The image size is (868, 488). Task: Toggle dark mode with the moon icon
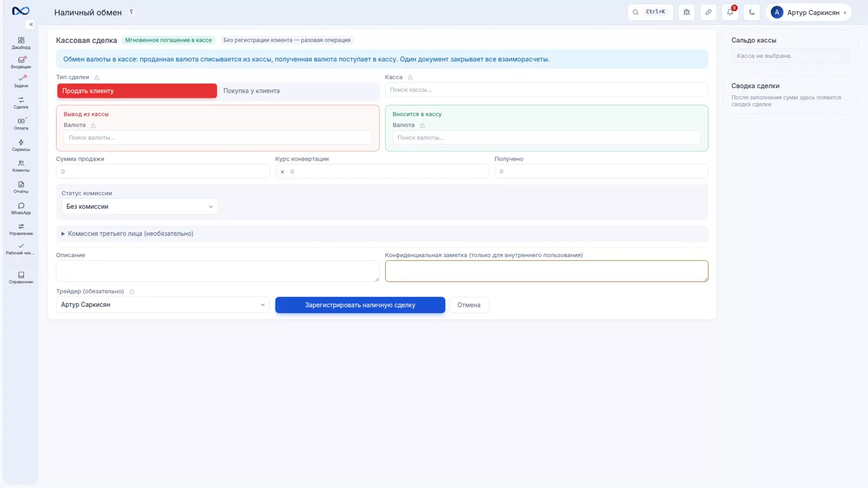coord(752,12)
